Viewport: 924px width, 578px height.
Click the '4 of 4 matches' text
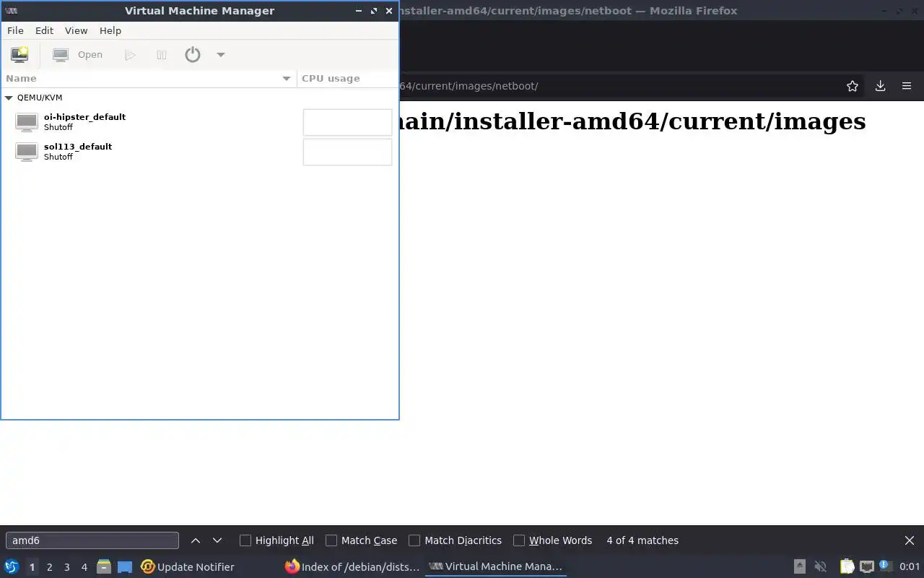(x=642, y=540)
